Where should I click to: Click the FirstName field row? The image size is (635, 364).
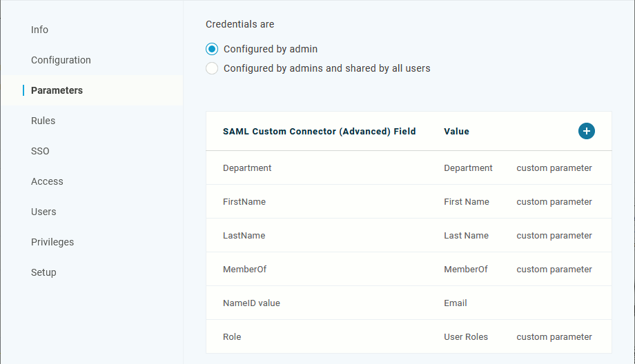tap(244, 201)
